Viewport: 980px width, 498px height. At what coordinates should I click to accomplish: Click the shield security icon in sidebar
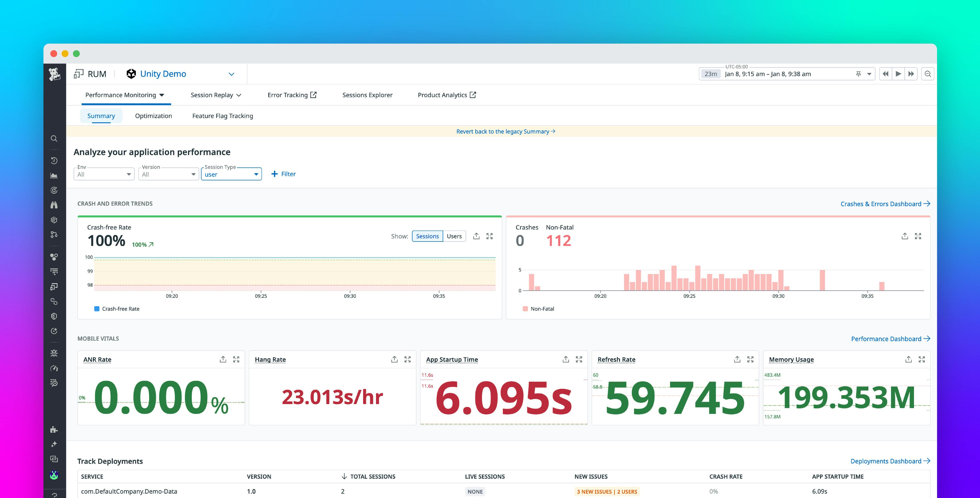coord(54,316)
